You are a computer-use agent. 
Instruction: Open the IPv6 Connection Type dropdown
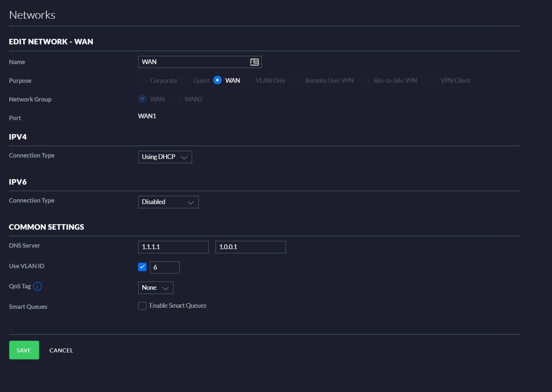(x=168, y=202)
